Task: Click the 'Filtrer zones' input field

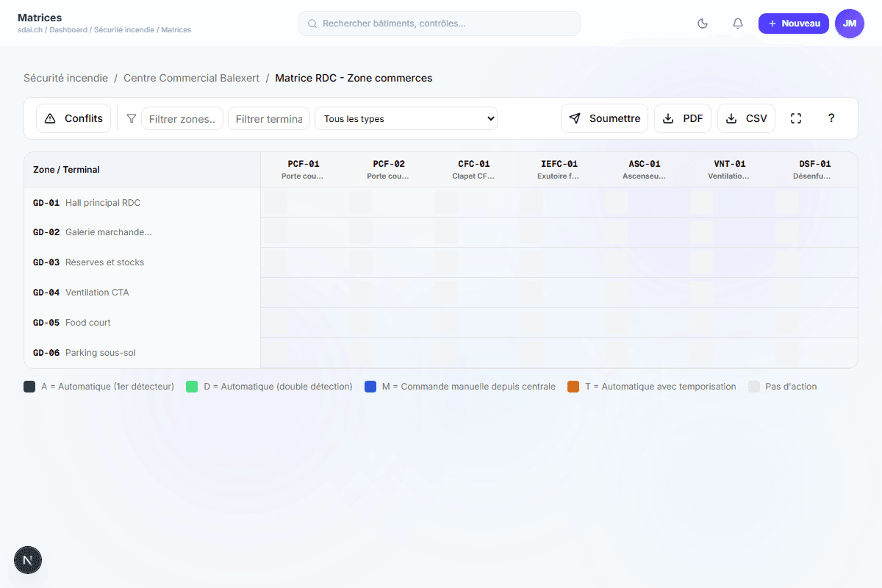Action: tap(182, 118)
